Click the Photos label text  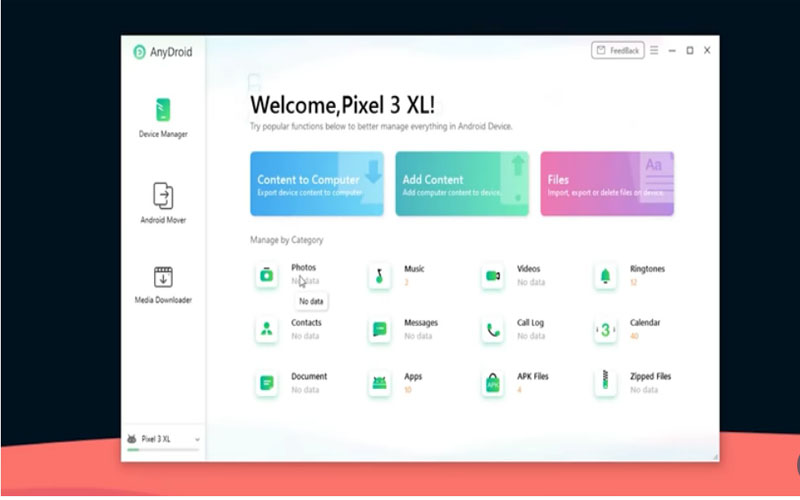[304, 267]
